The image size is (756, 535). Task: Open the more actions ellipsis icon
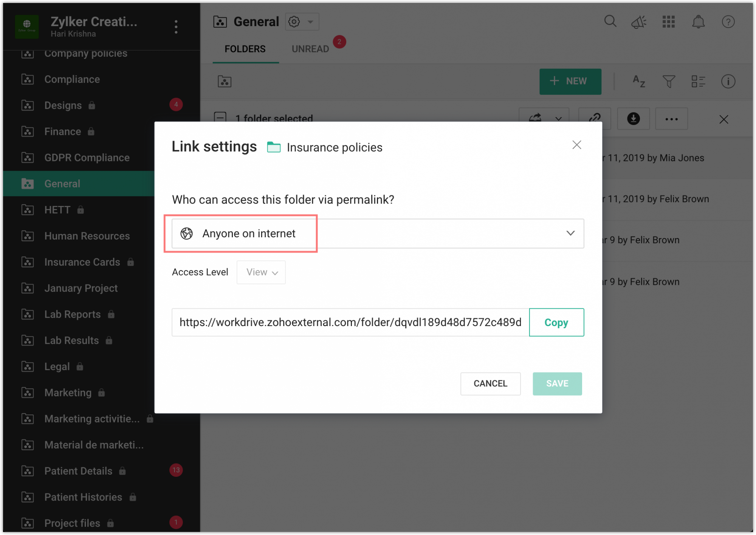pyautogui.click(x=671, y=119)
